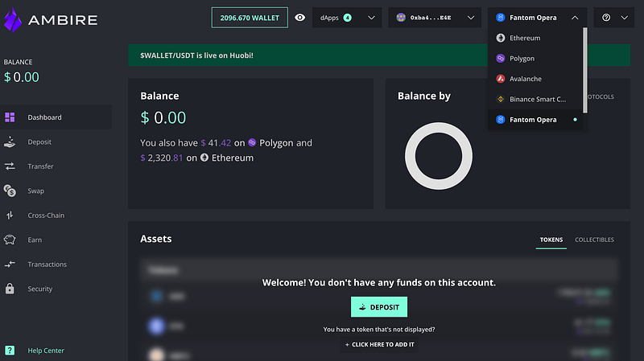This screenshot has height=361, width=644.
Task: Click the Ambire flame logo
Action: pos(13,19)
